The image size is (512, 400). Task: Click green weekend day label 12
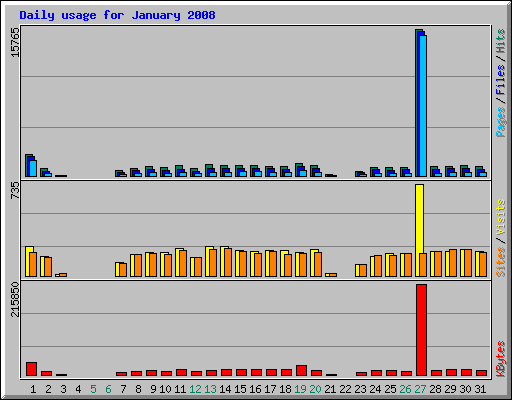coord(195,389)
